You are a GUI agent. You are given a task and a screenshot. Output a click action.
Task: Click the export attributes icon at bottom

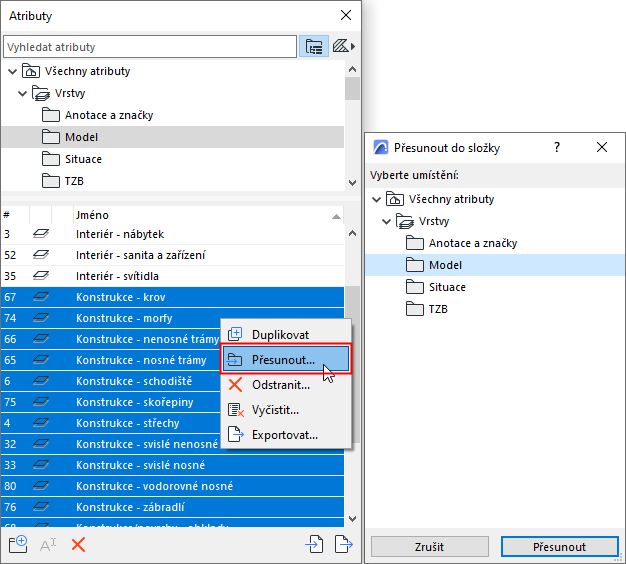(344, 544)
